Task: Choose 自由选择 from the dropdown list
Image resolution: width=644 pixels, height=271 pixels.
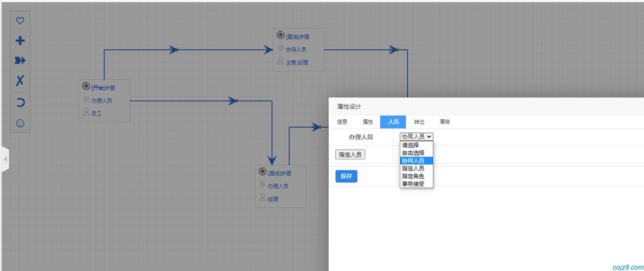Action: click(417, 153)
